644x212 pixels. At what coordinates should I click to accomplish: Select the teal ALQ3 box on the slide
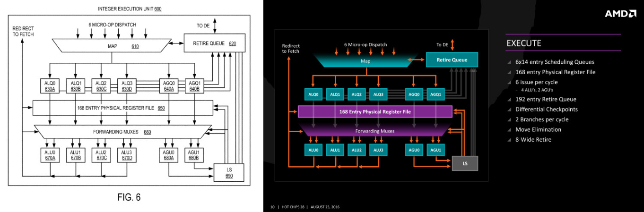(379, 94)
